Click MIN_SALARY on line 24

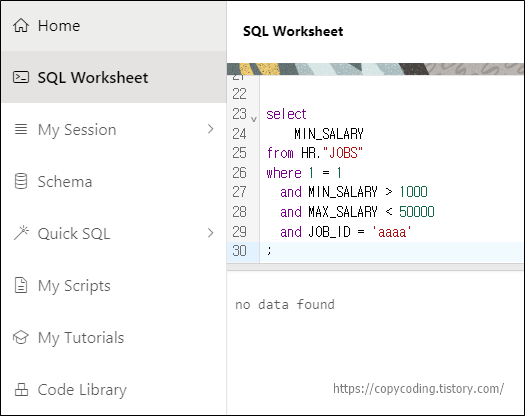click(329, 134)
